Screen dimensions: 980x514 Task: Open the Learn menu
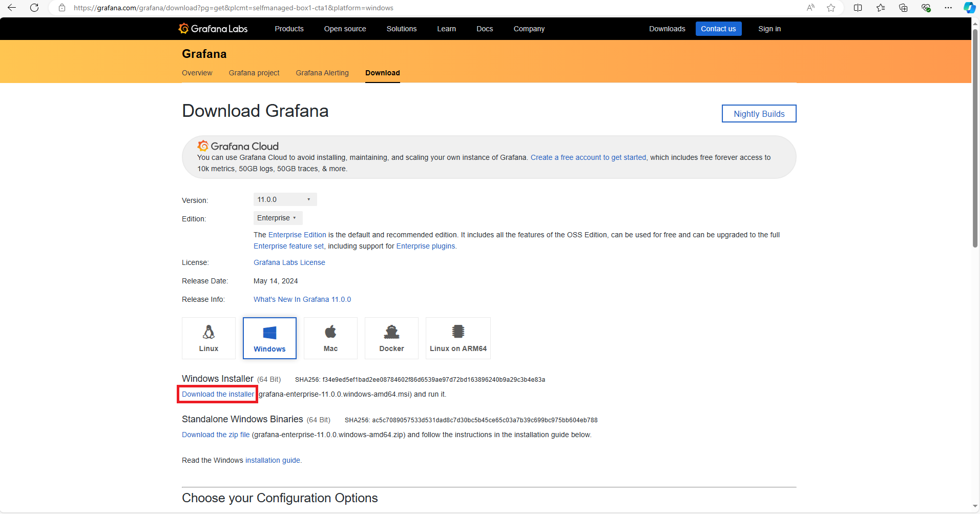click(x=446, y=29)
